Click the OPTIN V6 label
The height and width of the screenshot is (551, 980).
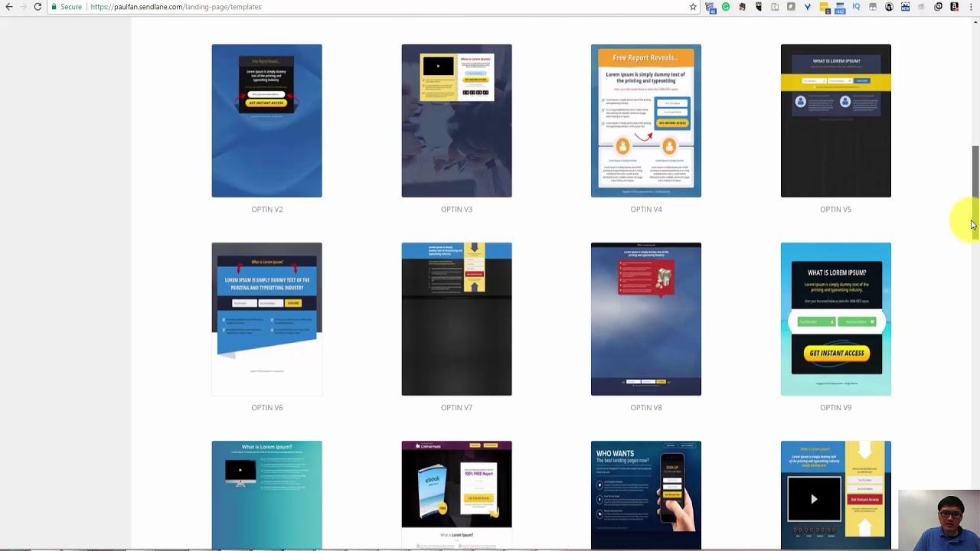click(266, 407)
